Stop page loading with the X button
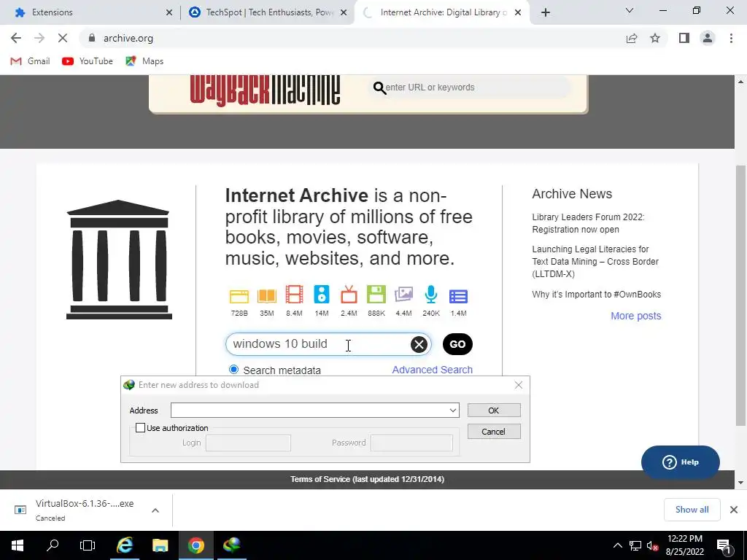747x560 pixels. (x=63, y=38)
